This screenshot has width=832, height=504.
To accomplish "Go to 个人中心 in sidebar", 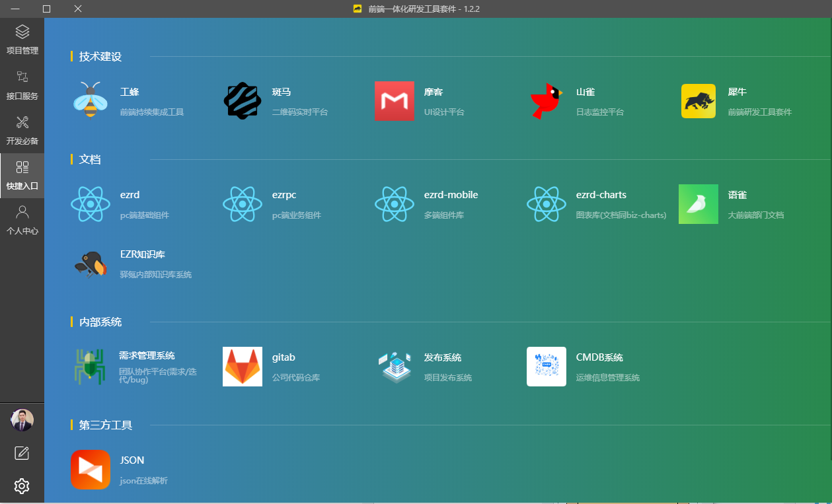I will tap(22, 220).
